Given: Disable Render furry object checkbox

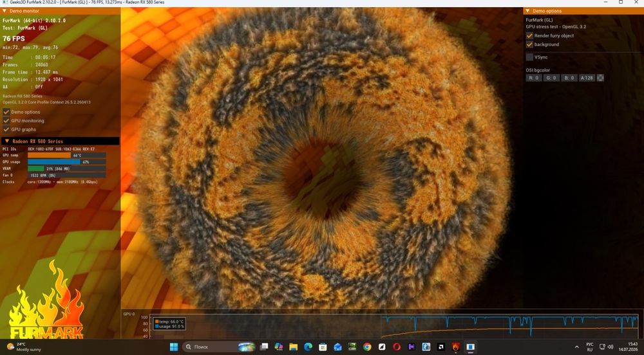Looking at the screenshot, I should 529,35.
